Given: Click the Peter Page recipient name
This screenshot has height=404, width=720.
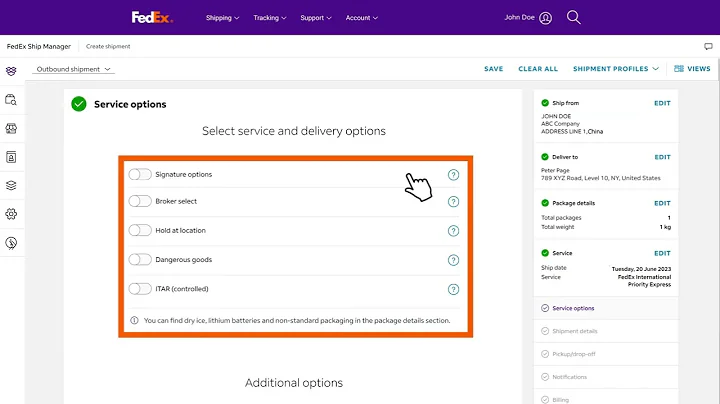Looking at the screenshot, I should [555, 170].
